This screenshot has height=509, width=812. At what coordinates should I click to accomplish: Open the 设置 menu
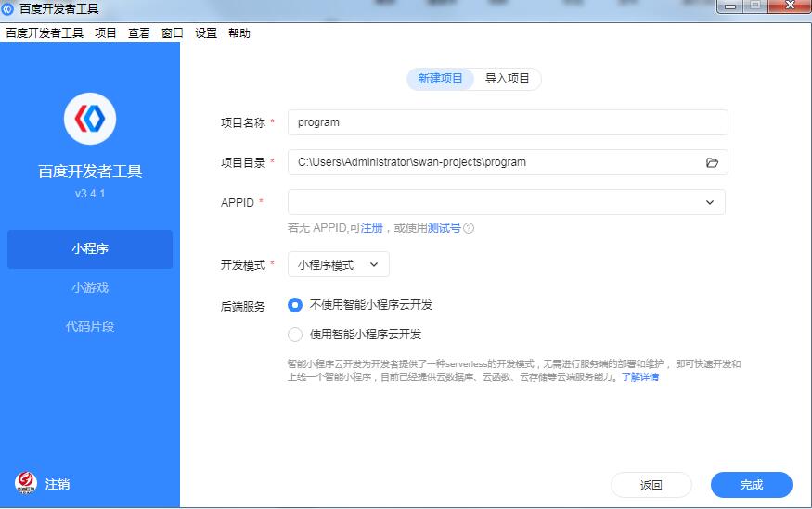pyautogui.click(x=206, y=33)
